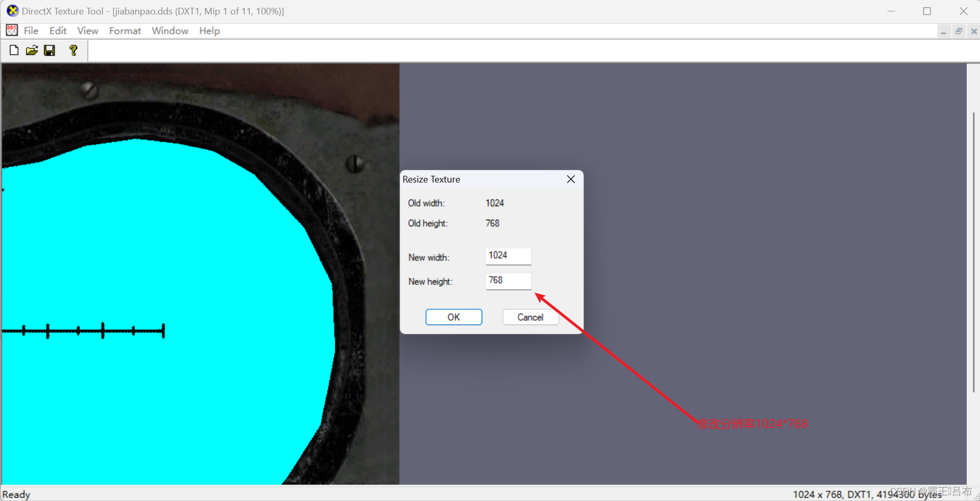
Task: Open the View menu
Action: 87,31
